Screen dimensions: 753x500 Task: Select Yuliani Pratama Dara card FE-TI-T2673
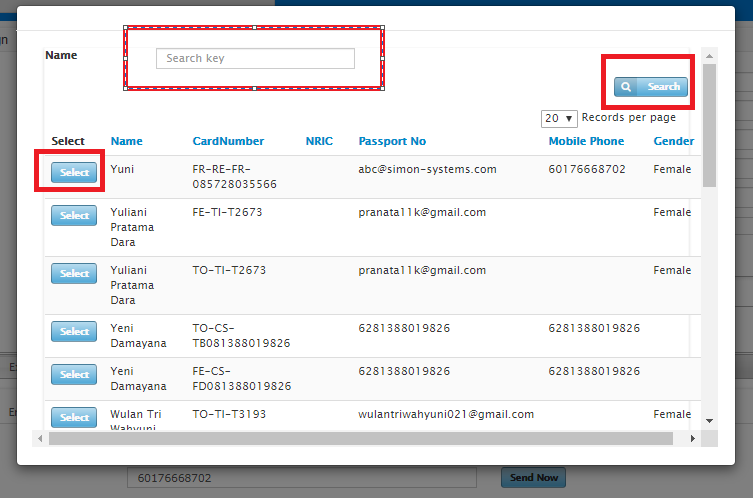(x=74, y=216)
